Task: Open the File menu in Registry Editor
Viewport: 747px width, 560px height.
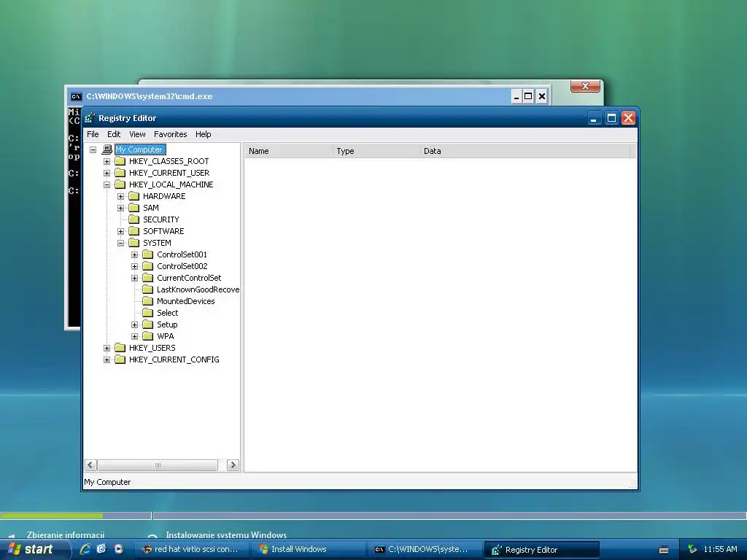Action: point(93,134)
